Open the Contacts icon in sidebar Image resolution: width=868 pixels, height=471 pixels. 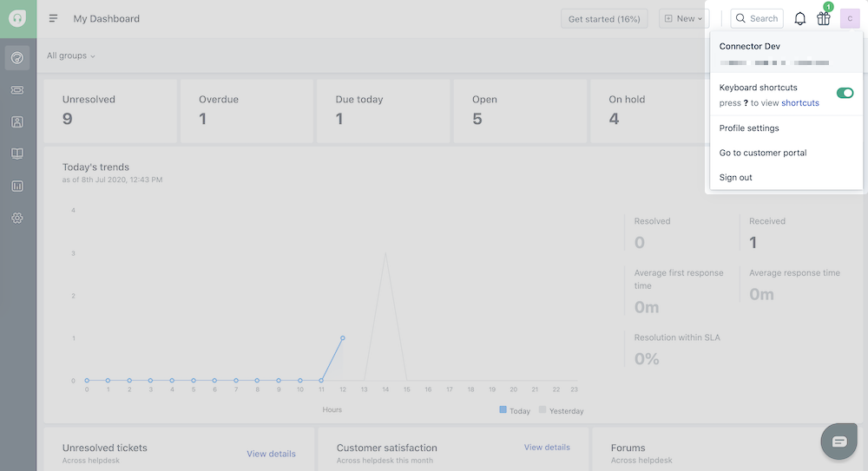[x=17, y=122]
